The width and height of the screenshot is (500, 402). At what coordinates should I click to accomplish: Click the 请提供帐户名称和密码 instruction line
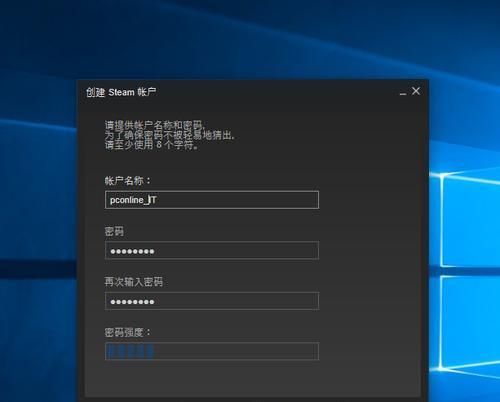pyautogui.click(x=155, y=125)
